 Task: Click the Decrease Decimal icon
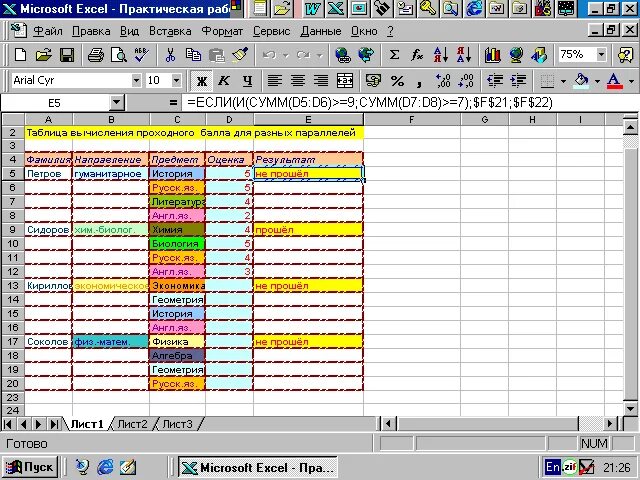[466, 80]
